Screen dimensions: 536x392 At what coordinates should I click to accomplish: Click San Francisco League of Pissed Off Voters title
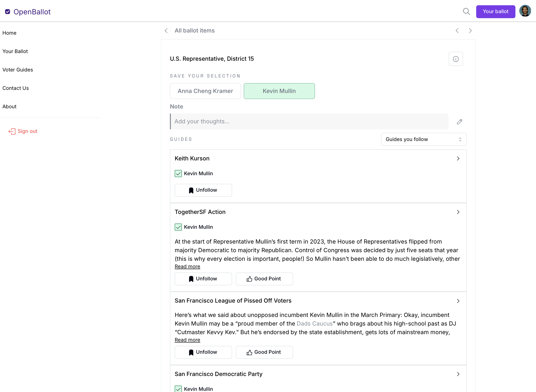coord(233,301)
